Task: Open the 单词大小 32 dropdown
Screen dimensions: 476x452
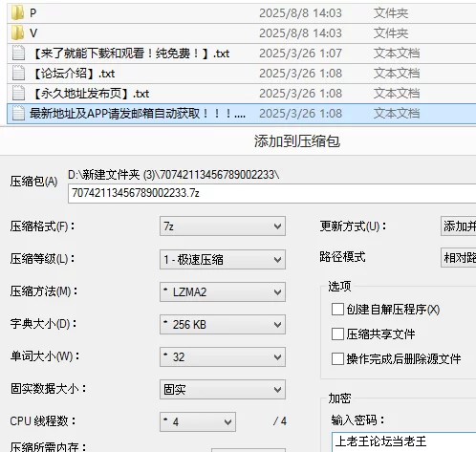Action: (223, 356)
